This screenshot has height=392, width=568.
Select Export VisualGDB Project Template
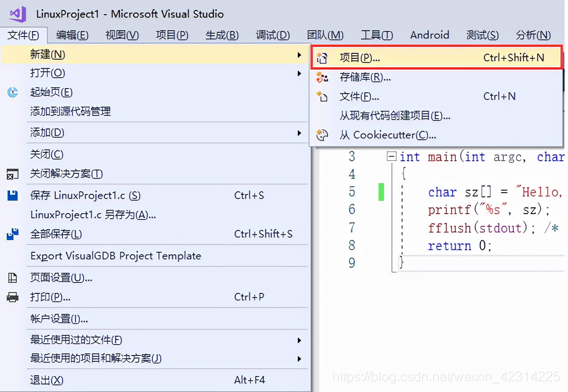(115, 256)
